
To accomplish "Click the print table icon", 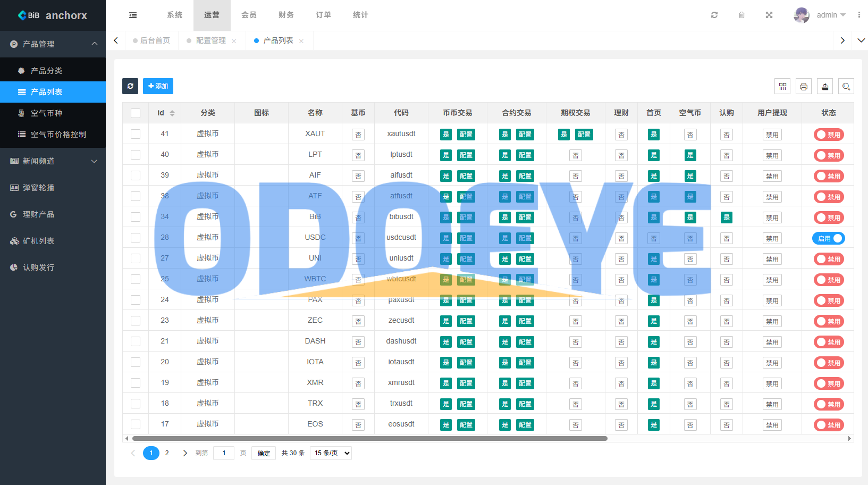I will (x=804, y=86).
